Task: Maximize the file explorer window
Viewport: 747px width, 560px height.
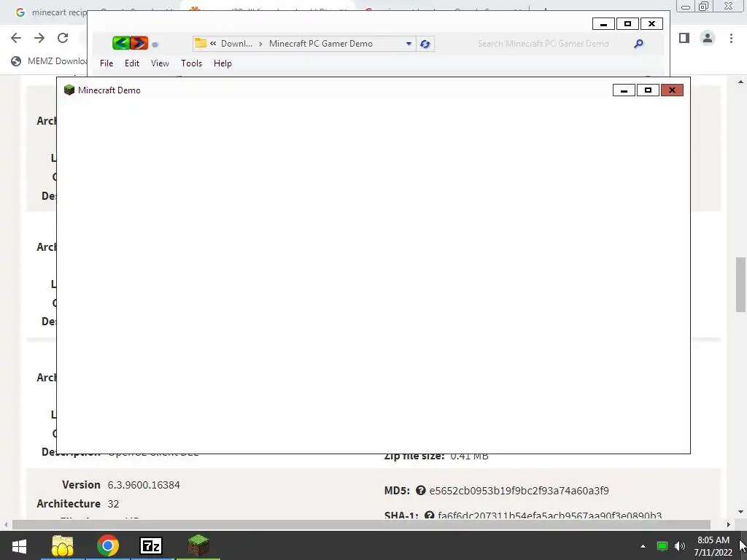Action: tap(627, 24)
